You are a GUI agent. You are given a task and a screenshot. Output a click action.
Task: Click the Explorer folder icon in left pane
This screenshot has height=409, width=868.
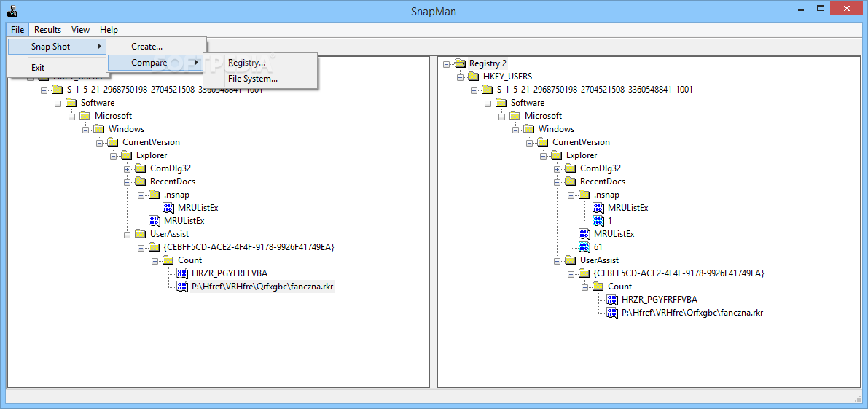click(127, 155)
